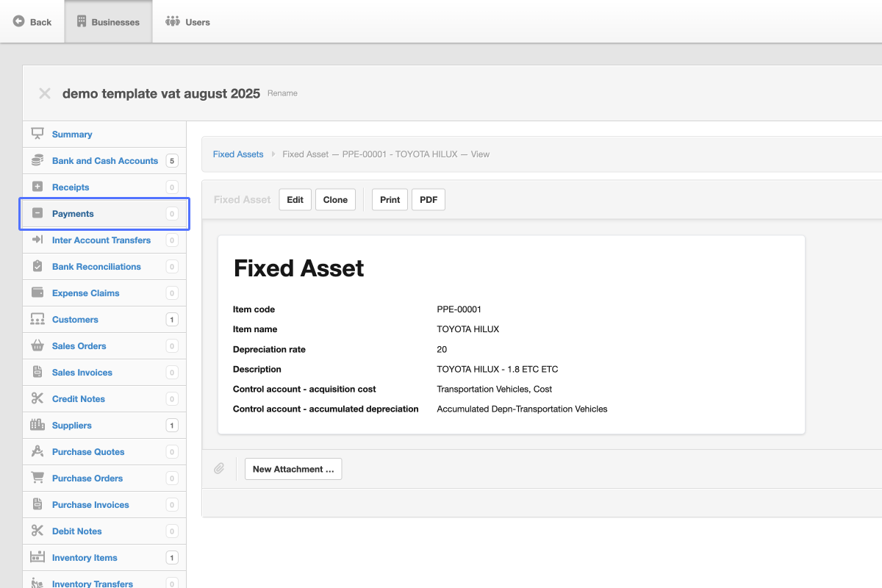Image resolution: width=882 pixels, height=588 pixels.
Task: Click the Receipts plus icon
Action: click(37, 187)
